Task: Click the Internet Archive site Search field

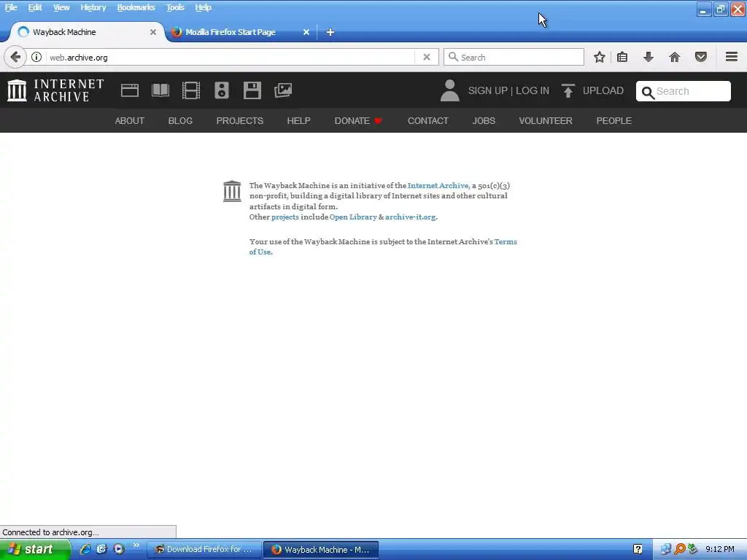Action: point(683,91)
